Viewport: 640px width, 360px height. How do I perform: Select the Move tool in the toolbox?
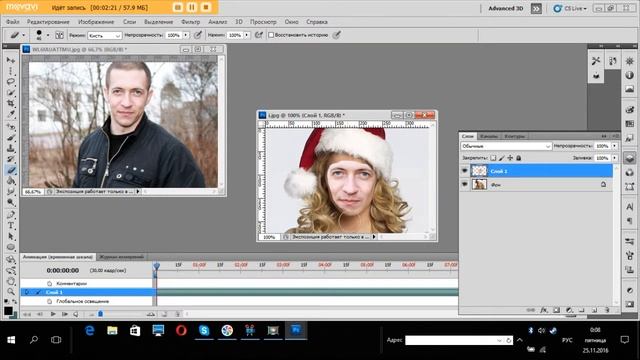(11, 60)
